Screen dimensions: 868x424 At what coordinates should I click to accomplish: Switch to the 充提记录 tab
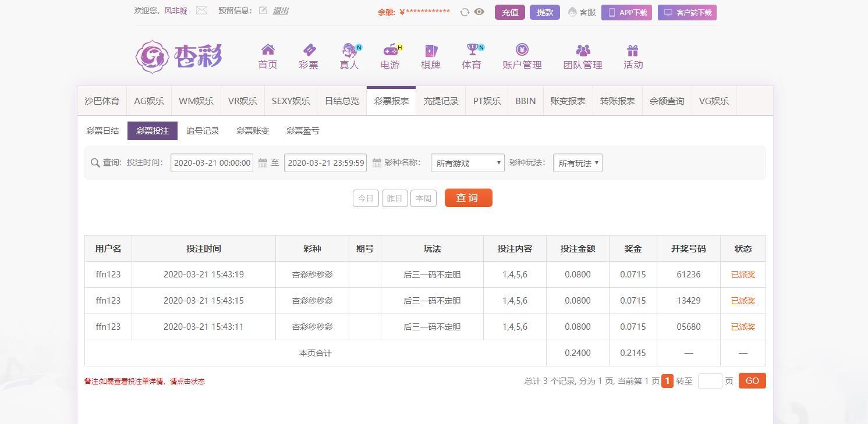(x=441, y=101)
